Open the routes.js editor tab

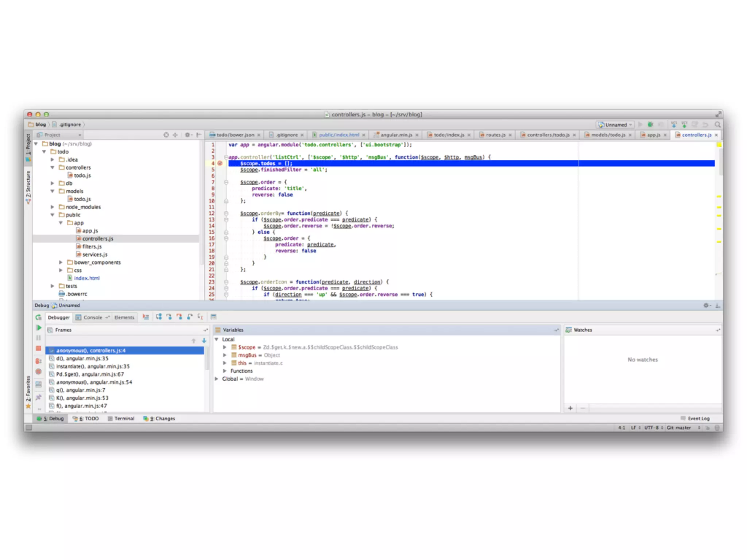[495, 135]
